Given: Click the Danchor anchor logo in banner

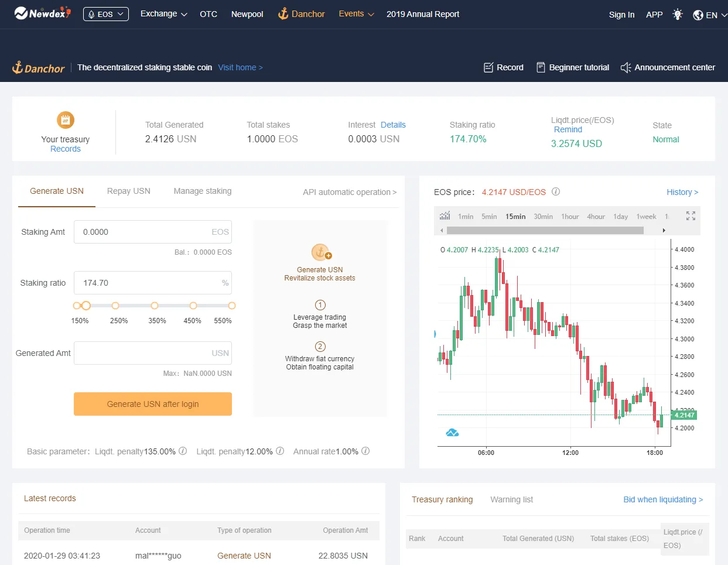Looking at the screenshot, I should point(39,68).
